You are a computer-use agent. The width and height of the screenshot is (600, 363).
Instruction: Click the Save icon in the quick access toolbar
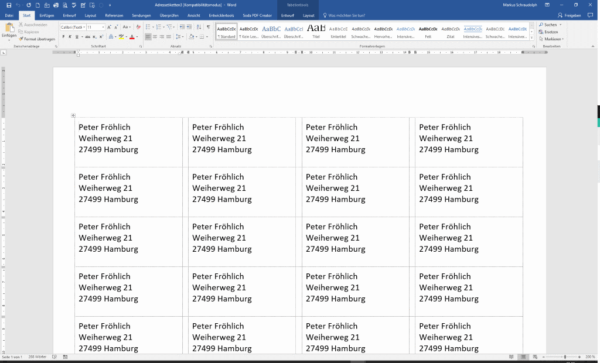click(x=9, y=5)
